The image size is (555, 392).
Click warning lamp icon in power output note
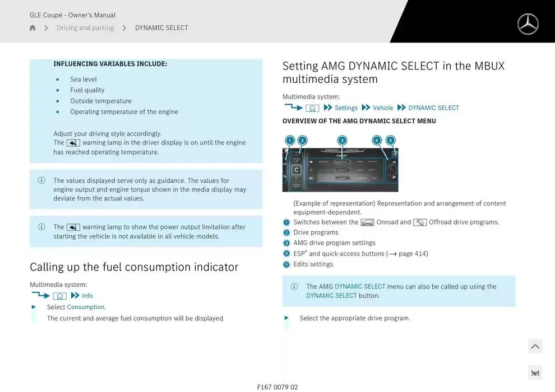(x=73, y=227)
